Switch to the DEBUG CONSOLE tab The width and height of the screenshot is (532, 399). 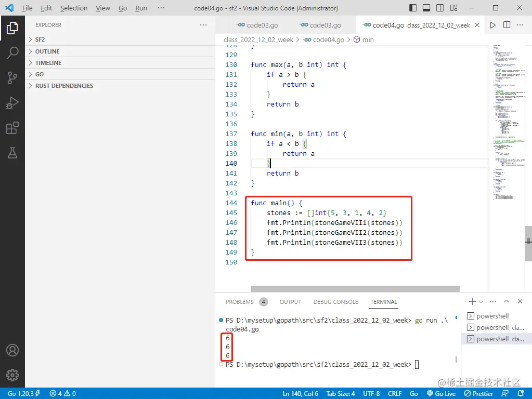335,302
